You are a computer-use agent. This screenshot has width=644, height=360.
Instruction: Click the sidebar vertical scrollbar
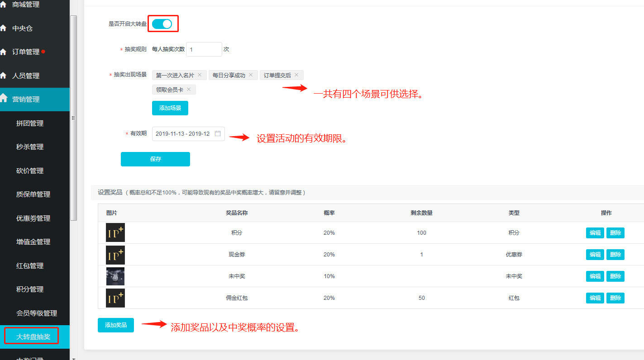coord(74,118)
